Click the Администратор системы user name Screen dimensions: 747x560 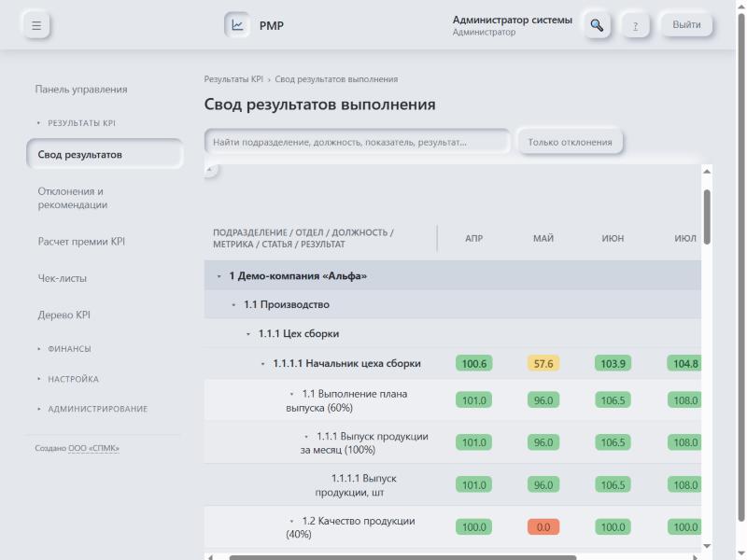pos(512,20)
